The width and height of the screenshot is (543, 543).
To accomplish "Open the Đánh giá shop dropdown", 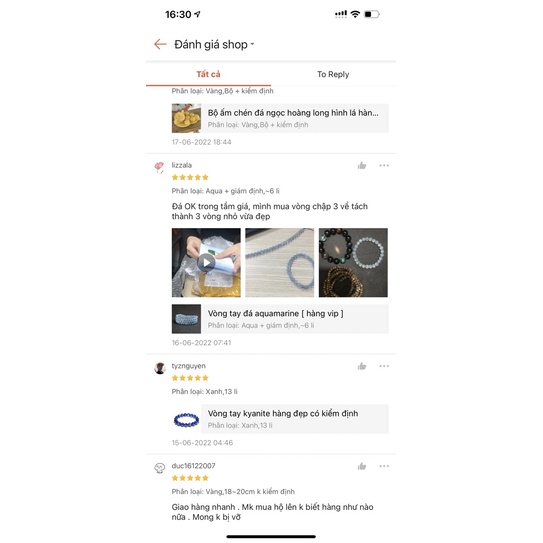I will pyautogui.click(x=214, y=44).
